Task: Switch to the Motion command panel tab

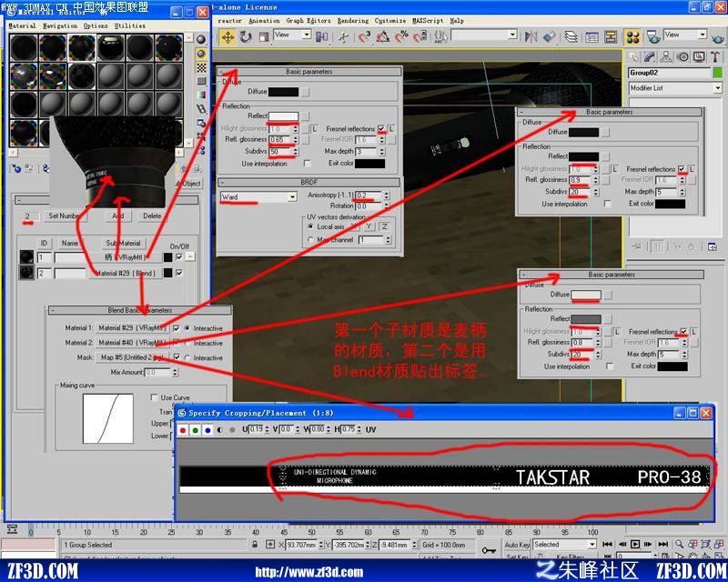Action: point(682,57)
